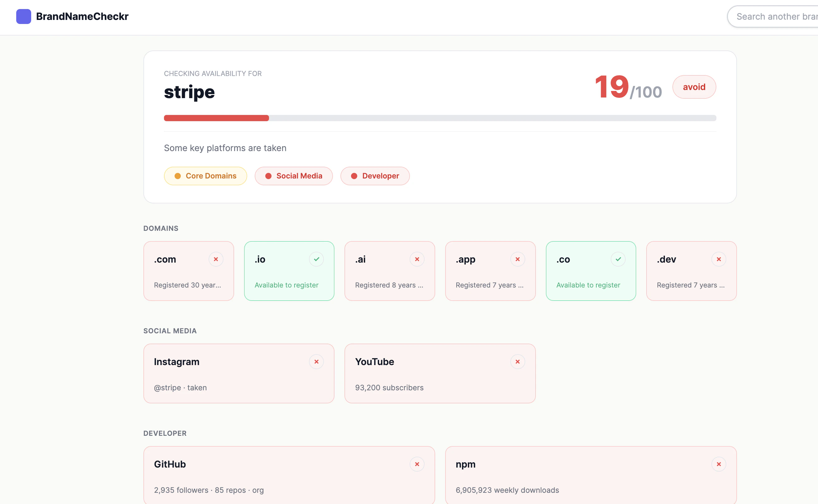Click the X status icon on .app card
This screenshot has height=504, width=818.
pyautogui.click(x=517, y=259)
